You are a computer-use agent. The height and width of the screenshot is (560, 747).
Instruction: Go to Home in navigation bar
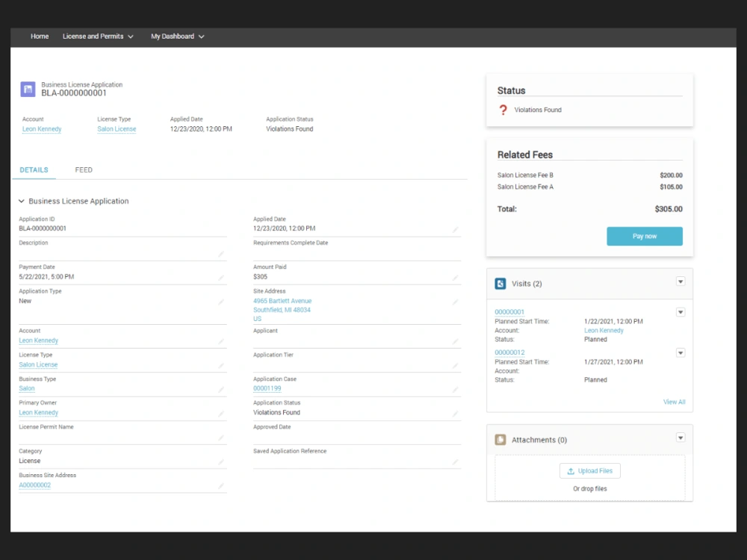[40, 37]
